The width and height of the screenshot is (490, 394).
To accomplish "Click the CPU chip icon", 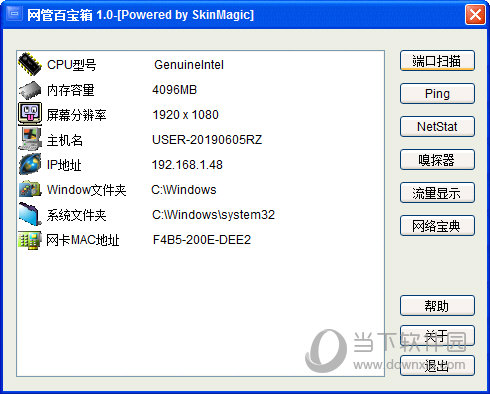I will pos(30,64).
